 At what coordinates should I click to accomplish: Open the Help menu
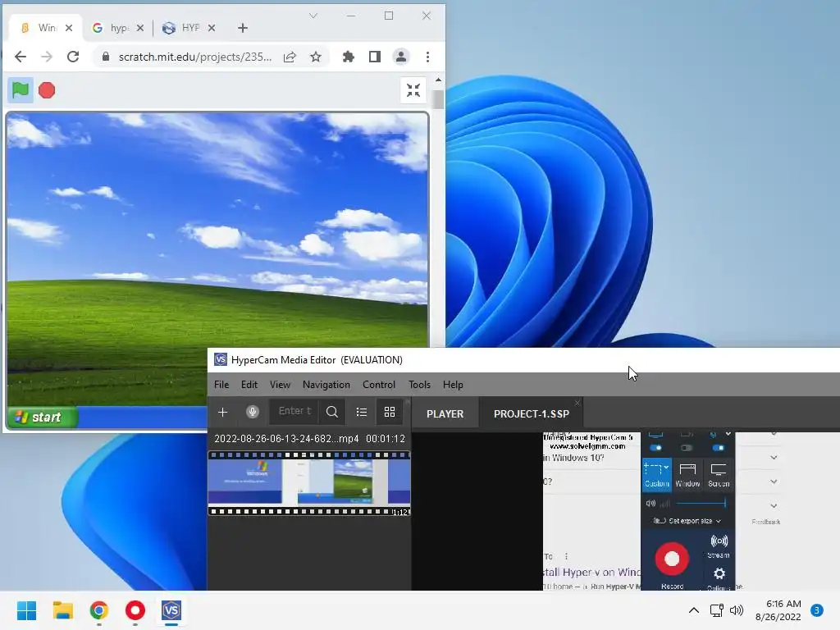tap(453, 385)
